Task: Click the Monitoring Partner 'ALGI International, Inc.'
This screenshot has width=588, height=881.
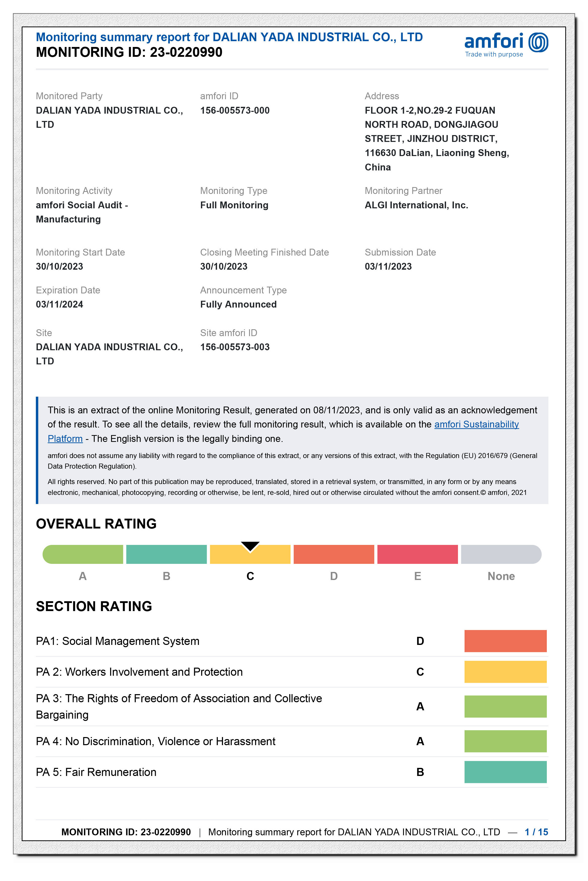Action: click(x=416, y=205)
